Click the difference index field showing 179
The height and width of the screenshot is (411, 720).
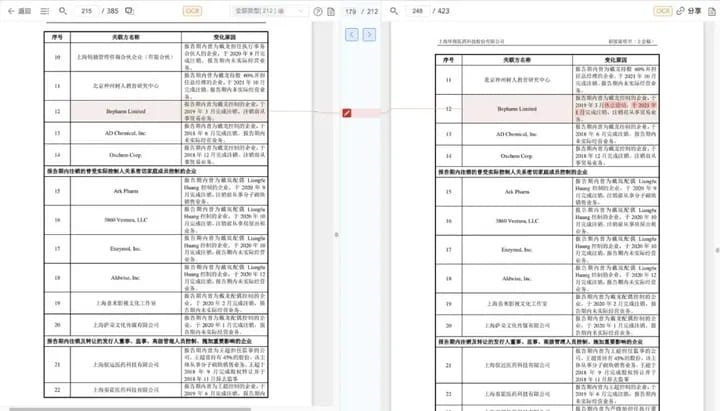point(350,10)
